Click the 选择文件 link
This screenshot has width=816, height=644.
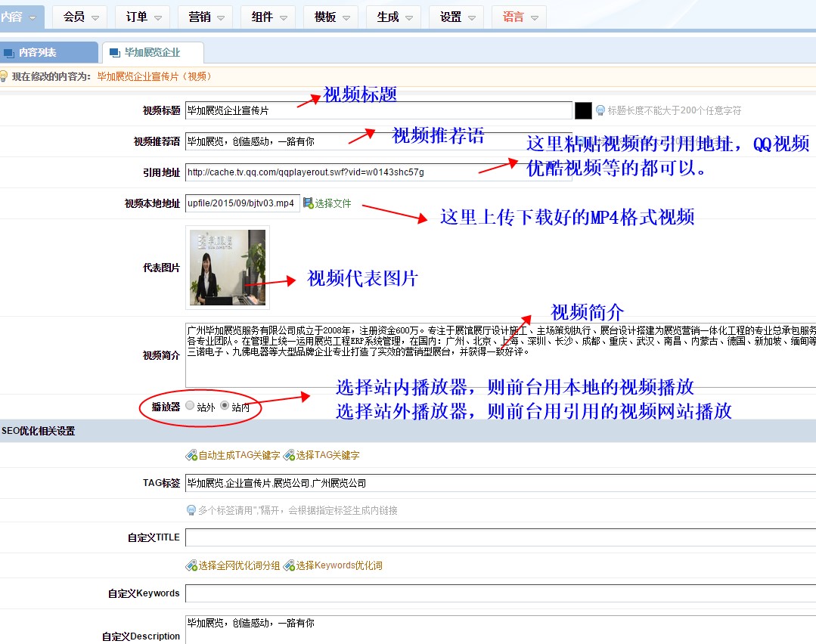(x=334, y=204)
